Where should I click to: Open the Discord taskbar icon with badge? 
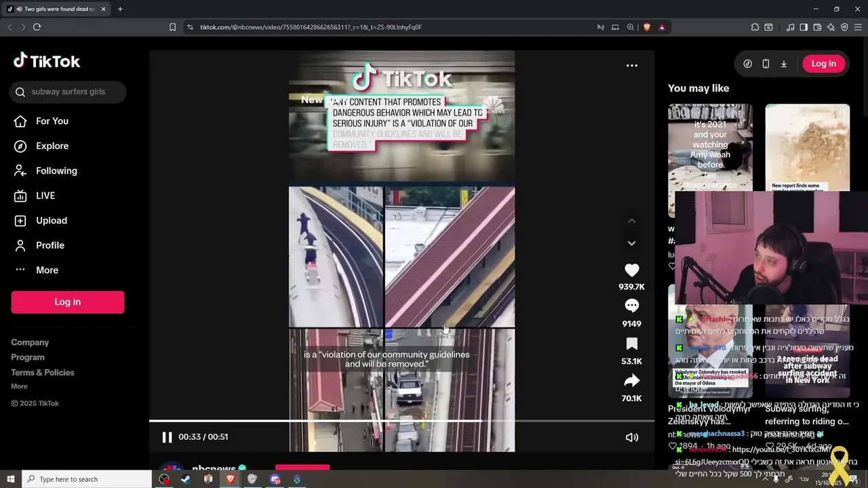275,479
